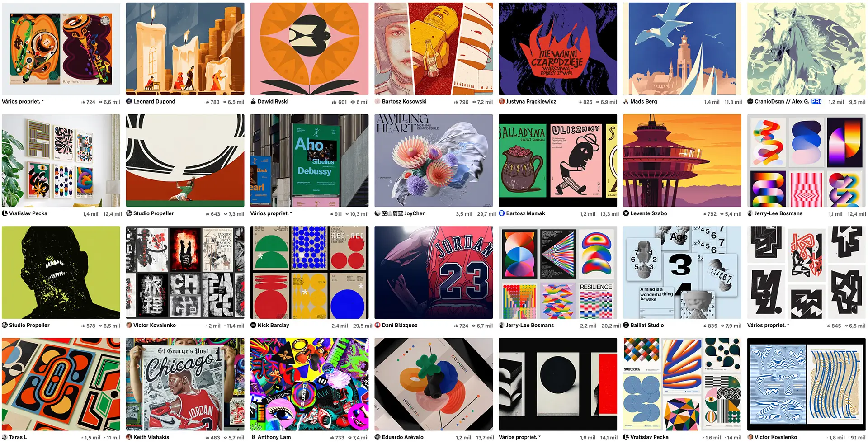Screen dimensions: 868x444
Task: Expand the Vários propriet. dropdown under the Aho Sibelius poster
Action: pyautogui.click(x=271, y=213)
